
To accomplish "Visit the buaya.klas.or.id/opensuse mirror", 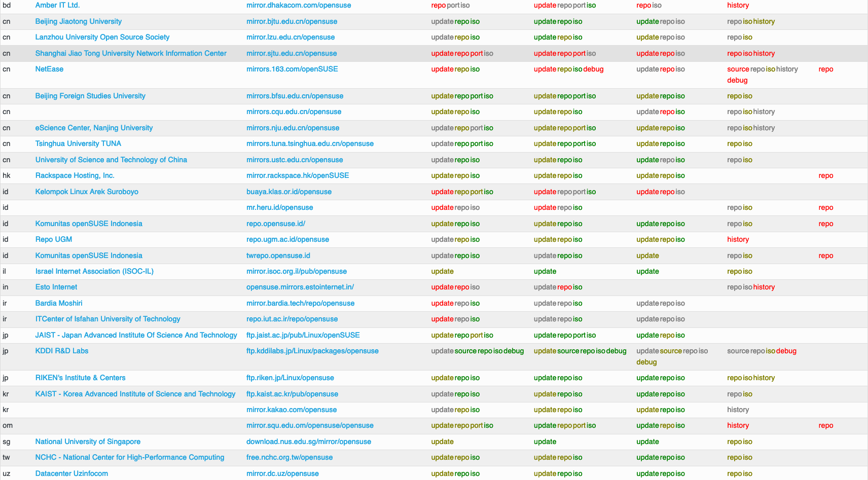I will click(288, 192).
